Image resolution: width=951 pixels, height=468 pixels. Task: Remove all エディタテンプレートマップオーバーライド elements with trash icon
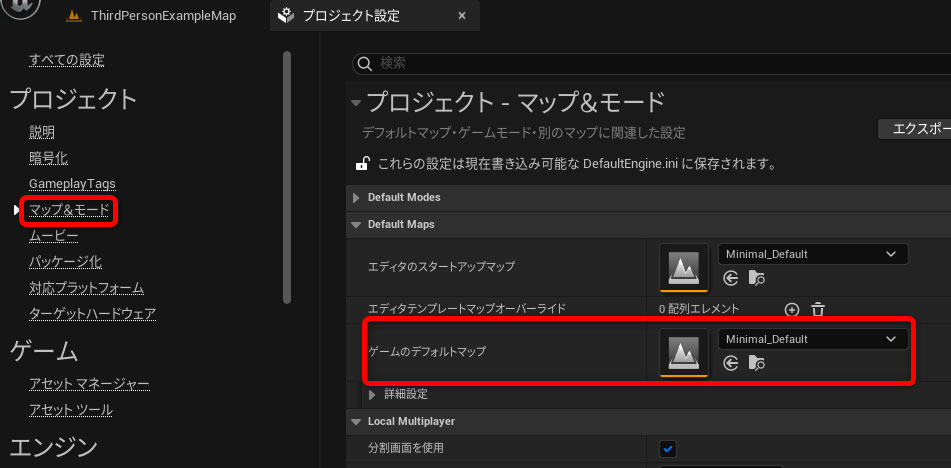click(x=818, y=310)
